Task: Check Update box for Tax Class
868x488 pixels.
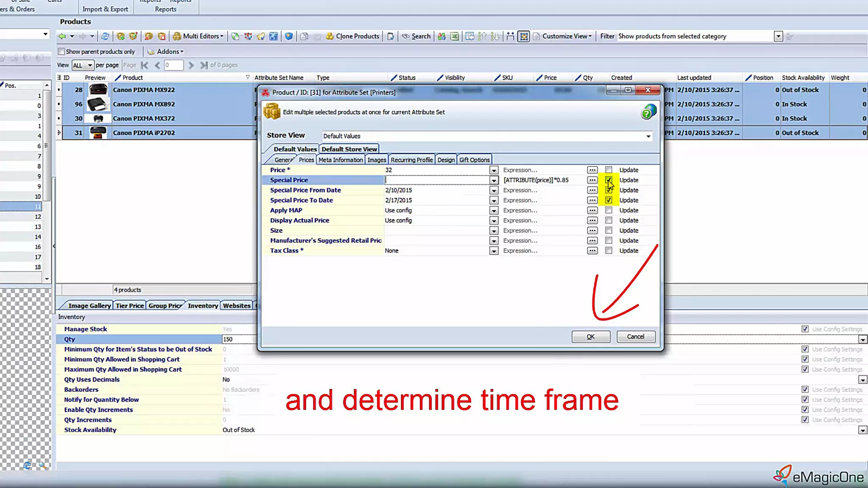Action: [609, 251]
